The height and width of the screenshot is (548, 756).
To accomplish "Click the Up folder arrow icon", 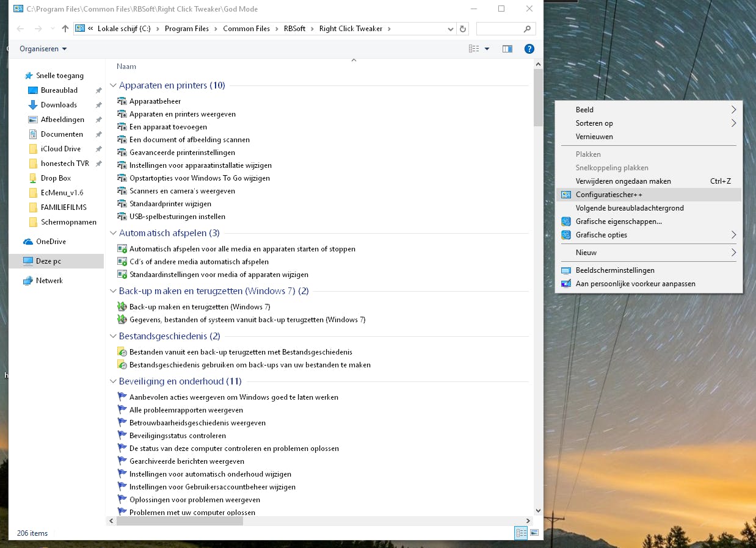I will (x=65, y=29).
